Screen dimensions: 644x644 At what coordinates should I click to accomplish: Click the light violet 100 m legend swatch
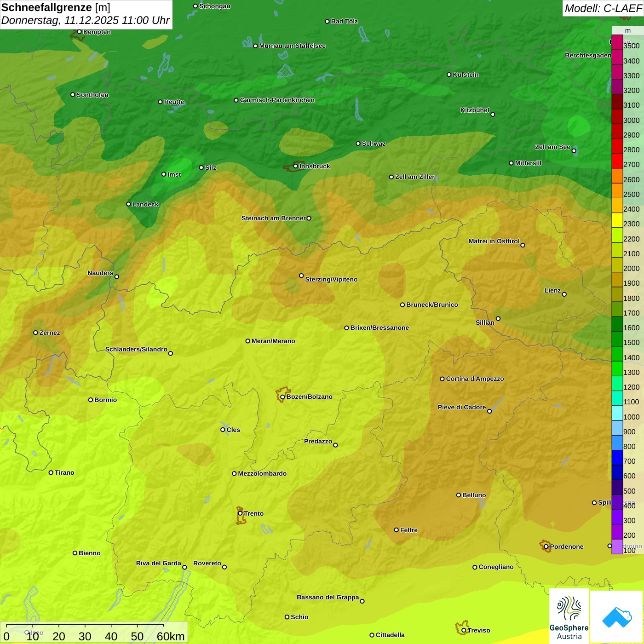pos(617,546)
